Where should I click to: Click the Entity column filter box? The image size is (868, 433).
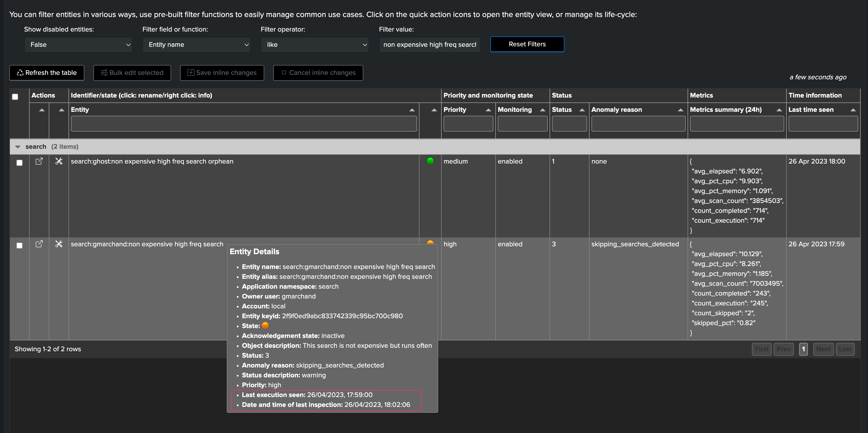[244, 124]
